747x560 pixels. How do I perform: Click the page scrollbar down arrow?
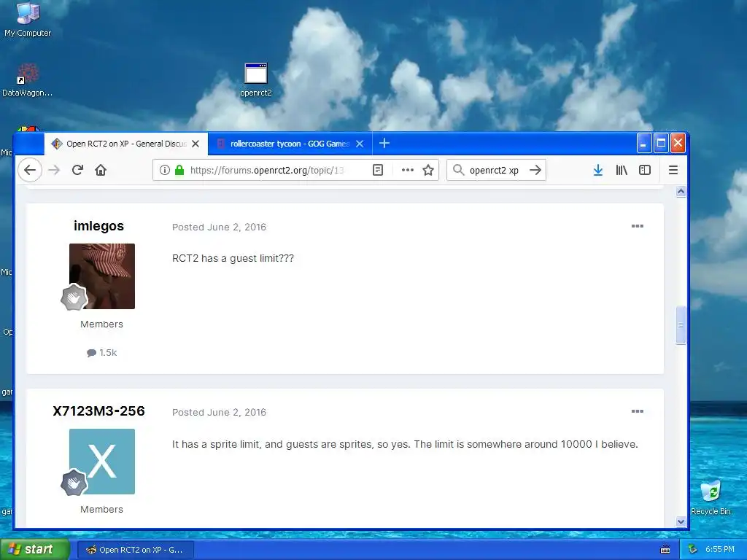(681, 521)
